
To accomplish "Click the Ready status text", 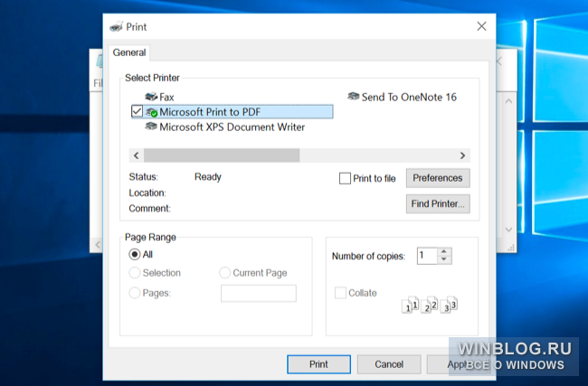I will pos(208,177).
